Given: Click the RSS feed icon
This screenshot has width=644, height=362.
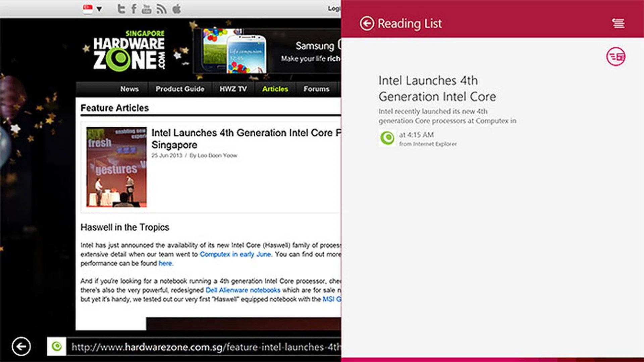Looking at the screenshot, I should [161, 9].
